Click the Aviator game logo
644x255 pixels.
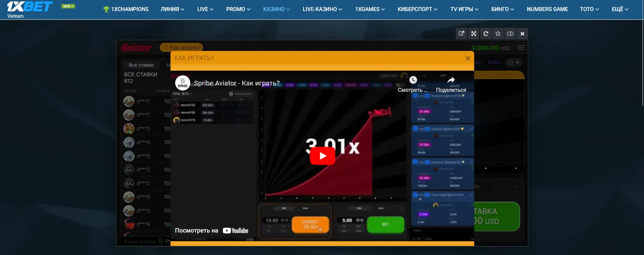[136, 48]
